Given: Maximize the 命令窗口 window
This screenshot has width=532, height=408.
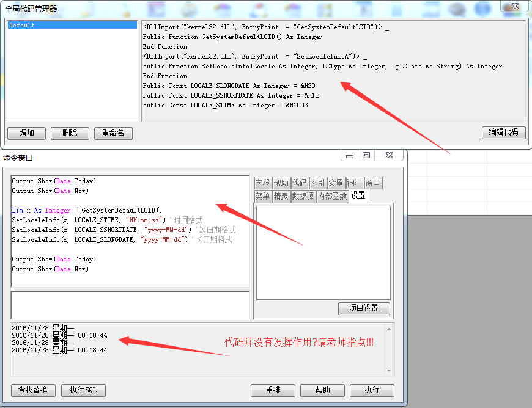Looking at the screenshot, I should tap(367, 156).
